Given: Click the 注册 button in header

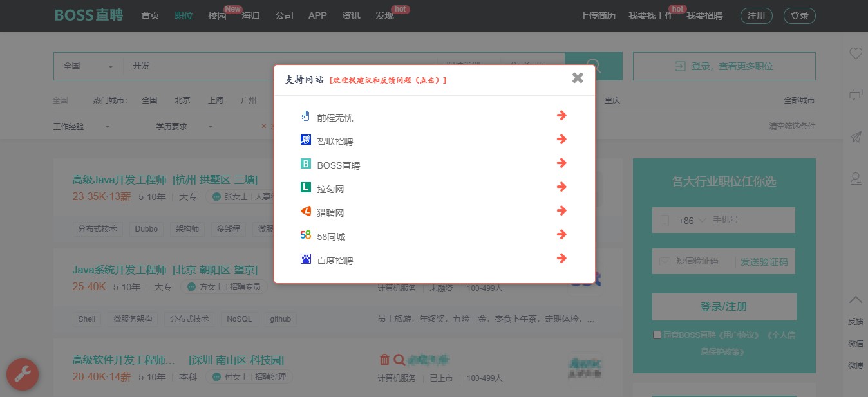Looking at the screenshot, I should 757,15.
